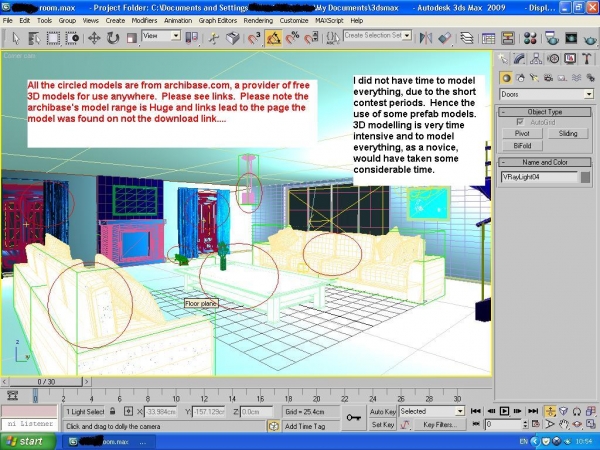The image size is (600, 450).
Task: Select the Geometry category sphere icon
Action: pyautogui.click(x=506, y=78)
